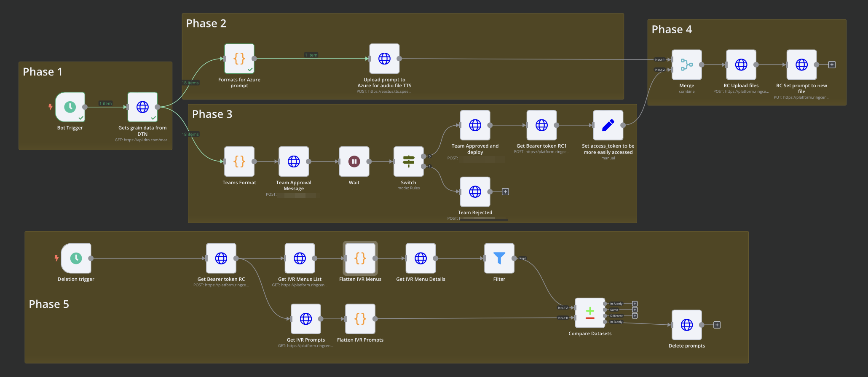This screenshot has height=377, width=868.
Task: Select Get Bearer token RC node
Action: pyautogui.click(x=221, y=259)
